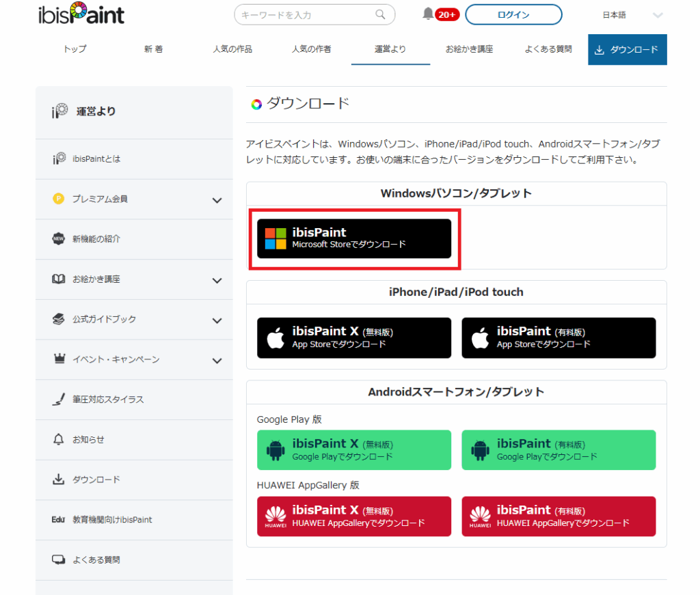700x595 pixels.
Task: Open the 新着 navigation tab
Action: point(154,49)
